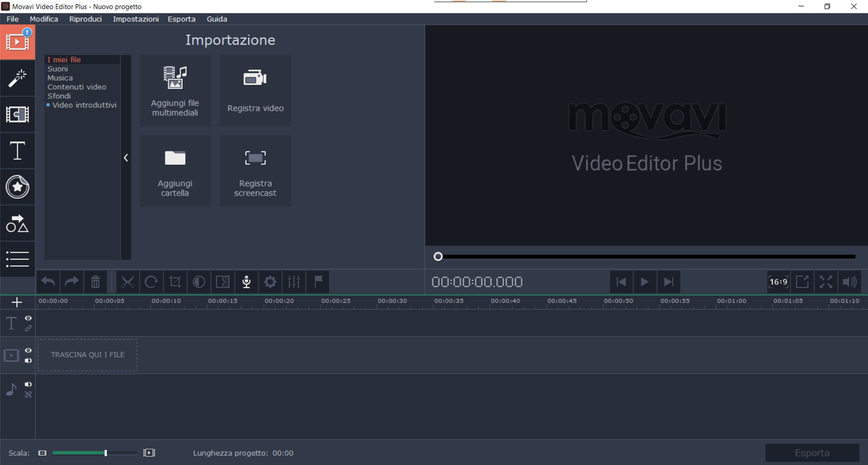Image resolution: width=868 pixels, height=465 pixels.
Task: Toggle title track visibility eye
Action: pyautogui.click(x=28, y=318)
